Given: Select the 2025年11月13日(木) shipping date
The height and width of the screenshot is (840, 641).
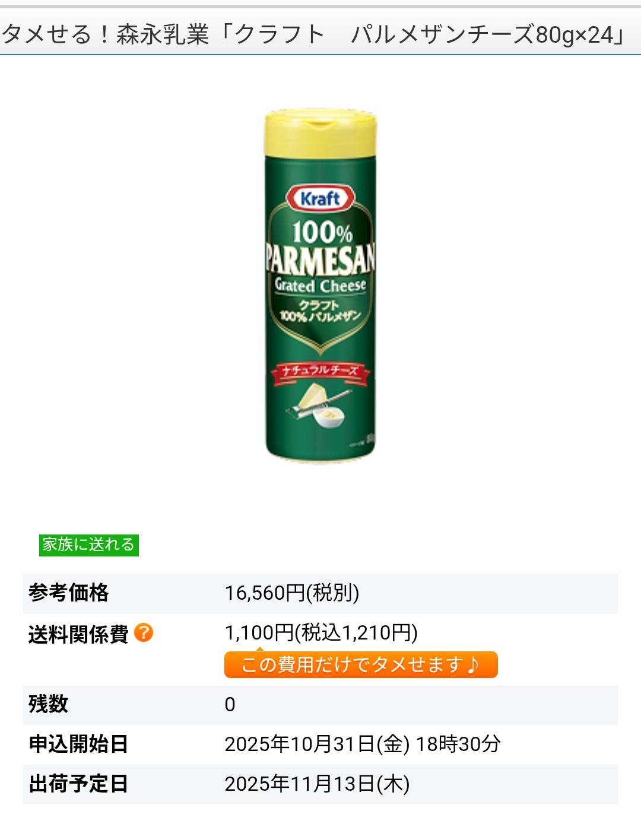Looking at the screenshot, I should (x=317, y=784).
